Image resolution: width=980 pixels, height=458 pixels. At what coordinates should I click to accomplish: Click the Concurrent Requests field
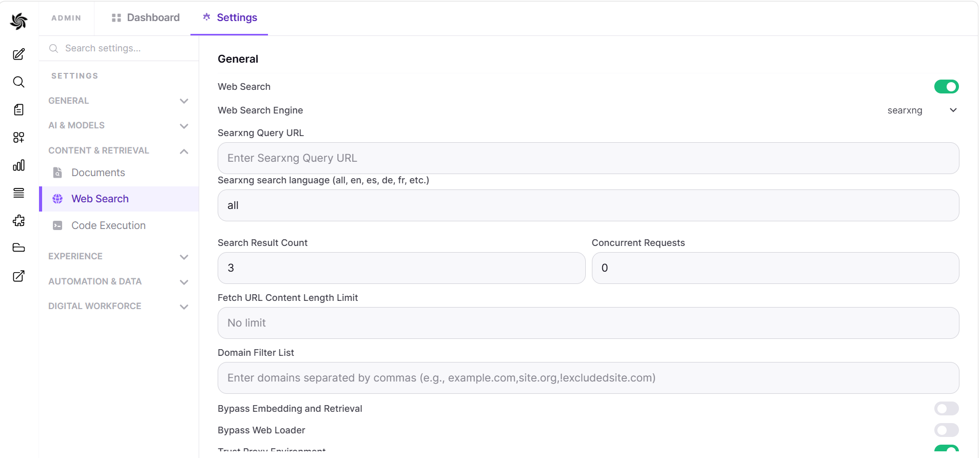[776, 268]
